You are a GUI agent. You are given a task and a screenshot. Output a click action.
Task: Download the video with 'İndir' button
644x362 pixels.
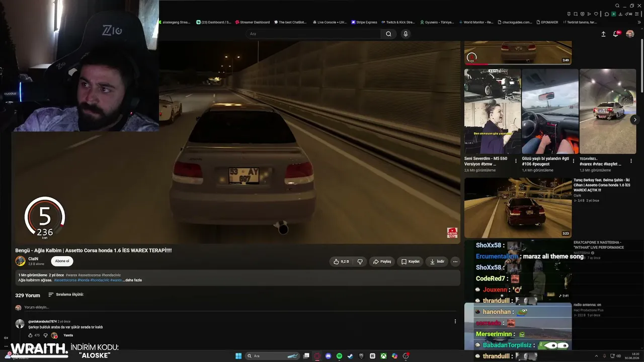click(x=437, y=261)
